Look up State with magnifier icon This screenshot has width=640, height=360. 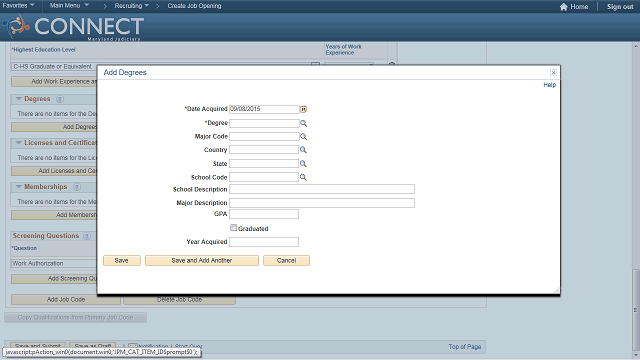pyautogui.click(x=303, y=164)
